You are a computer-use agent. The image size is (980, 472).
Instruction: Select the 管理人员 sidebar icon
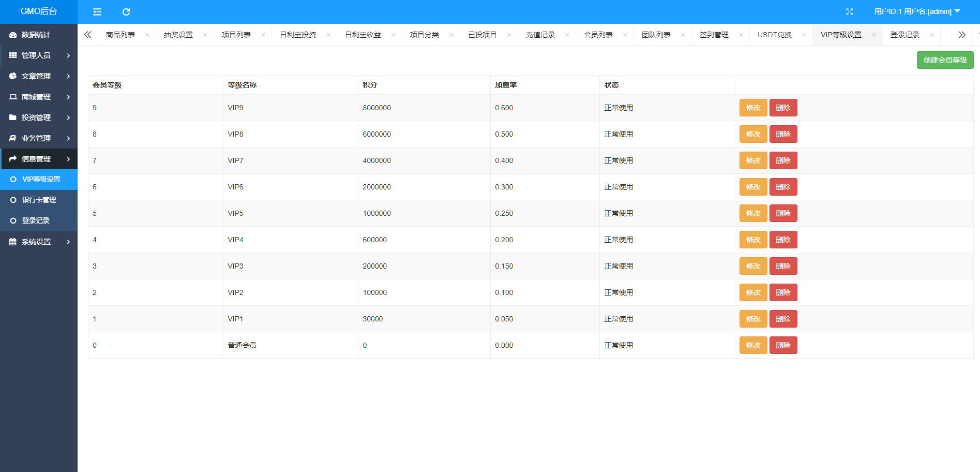click(12, 55)
